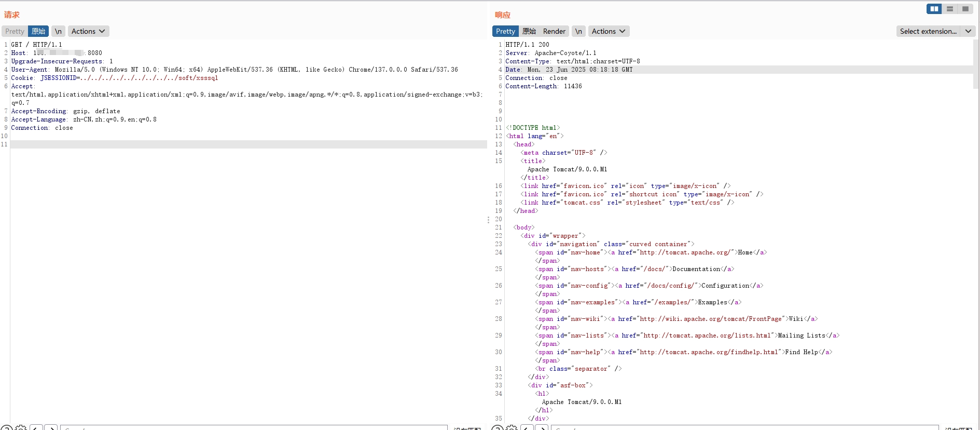This screenshot has width=980, height=430.
Task: Go to next search match in request
Action: click(x=51, y=428)
